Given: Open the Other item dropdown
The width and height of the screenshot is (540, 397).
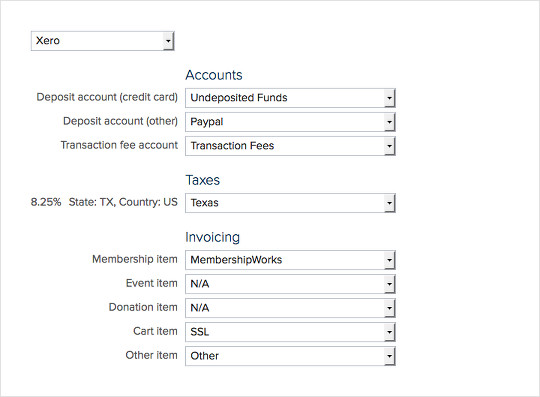Looking at the screenshot, I should coord(290,356).
